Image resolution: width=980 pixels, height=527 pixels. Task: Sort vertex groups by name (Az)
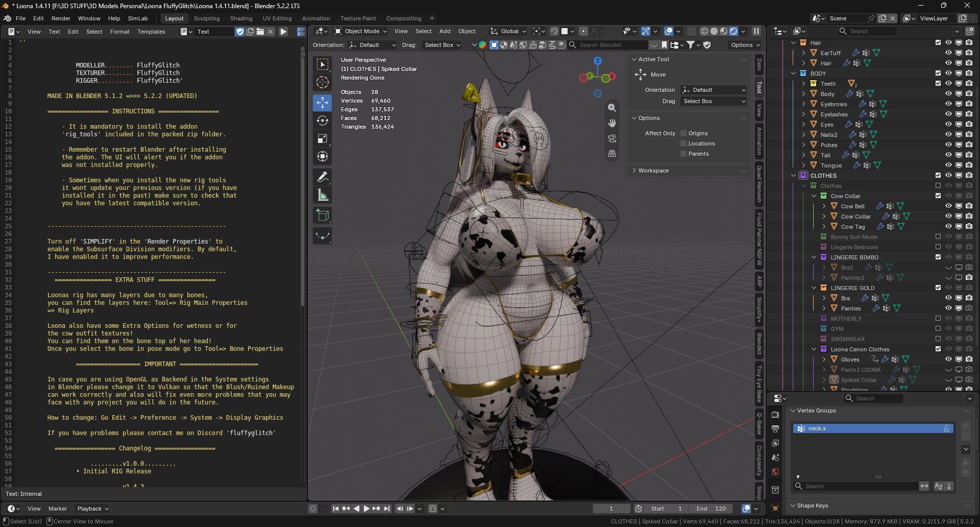click(x=939, y=486)
